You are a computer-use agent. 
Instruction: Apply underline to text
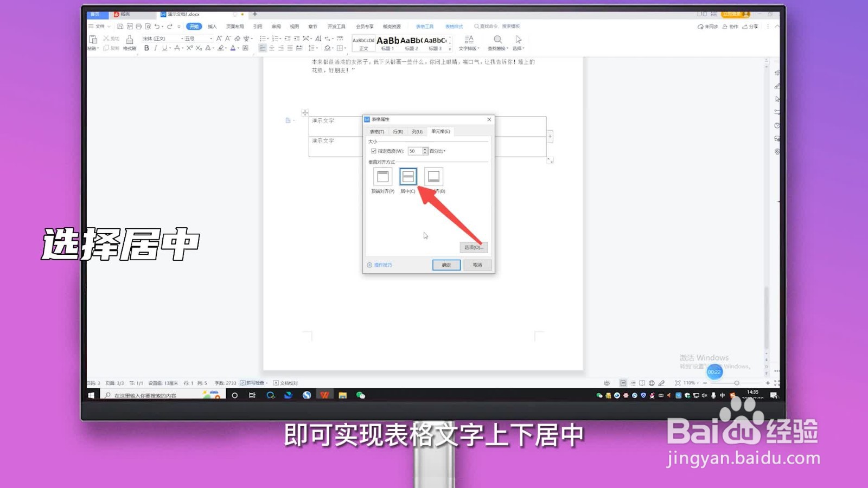164,48
